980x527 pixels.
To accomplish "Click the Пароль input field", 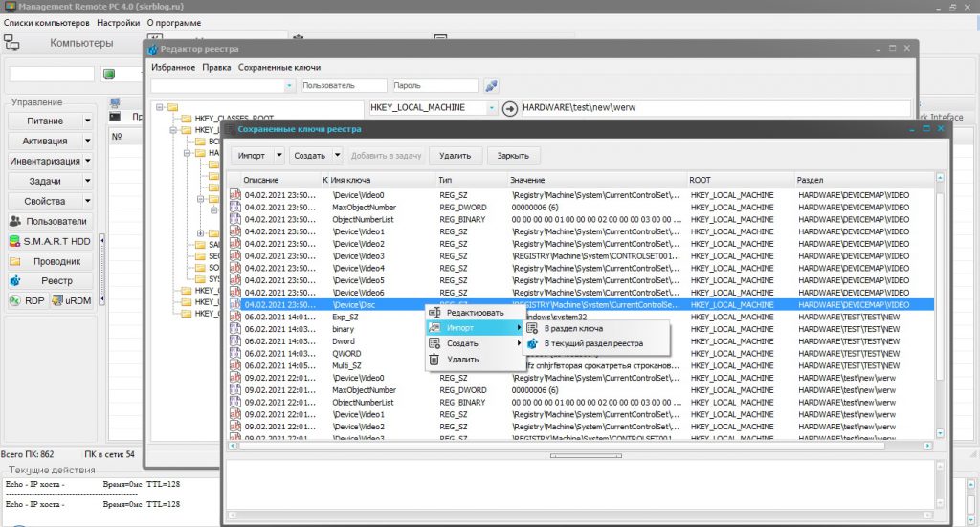I will [435, 85].
